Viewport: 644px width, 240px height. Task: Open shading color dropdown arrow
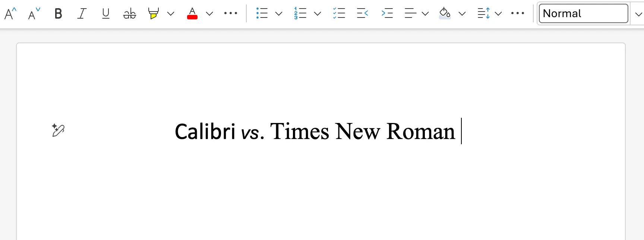click(462, 14)
